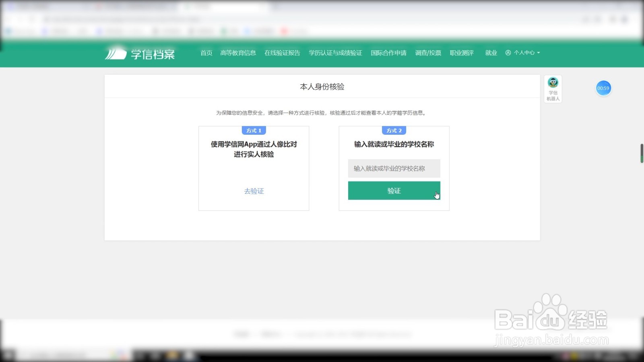644x362 pixels.
Task: Click the Windows Start button in taskbar
Action: tap(9, 356)
